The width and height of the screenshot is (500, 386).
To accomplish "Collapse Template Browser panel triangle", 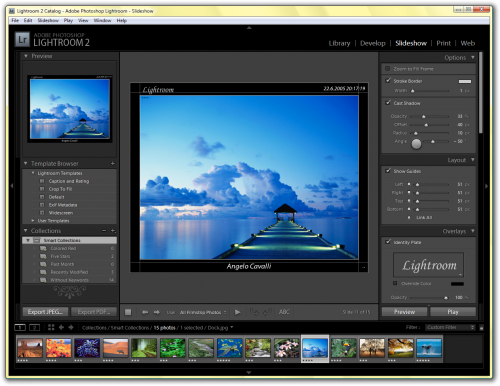I will (x=26, y=163).
